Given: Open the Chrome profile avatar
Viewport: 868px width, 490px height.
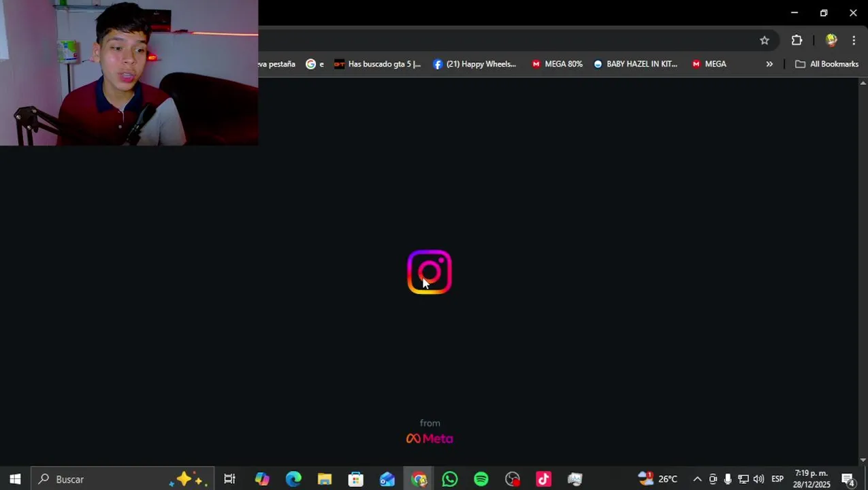Looking at the screenshot, I should tap(831, 40).
